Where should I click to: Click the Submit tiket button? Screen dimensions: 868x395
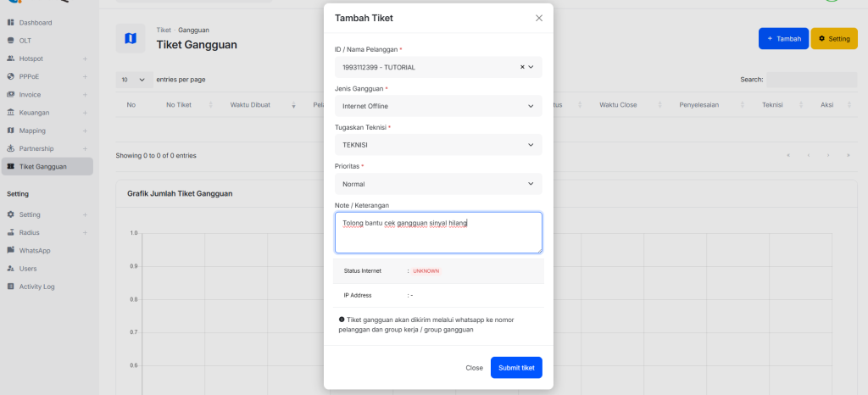click(516, 368)
